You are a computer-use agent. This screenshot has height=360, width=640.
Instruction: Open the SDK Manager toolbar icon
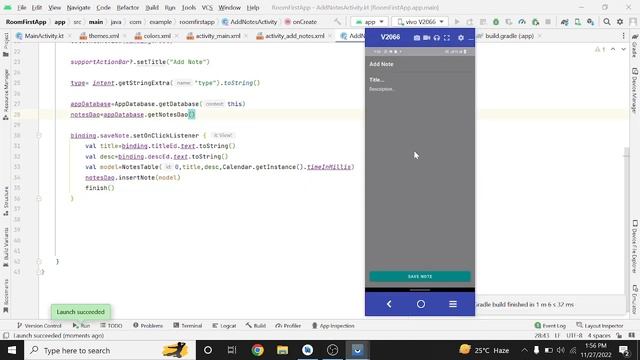pyautogui.click(x=591, y=22)
